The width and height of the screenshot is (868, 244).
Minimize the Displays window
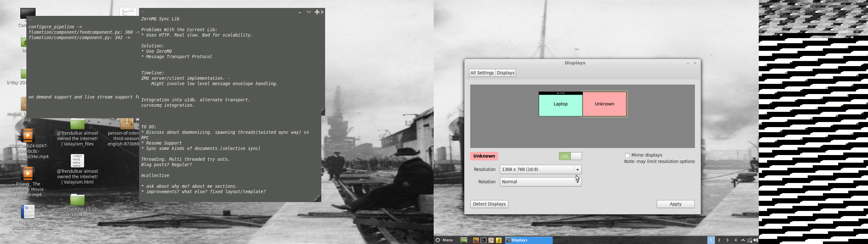click(x=688, y=63)
